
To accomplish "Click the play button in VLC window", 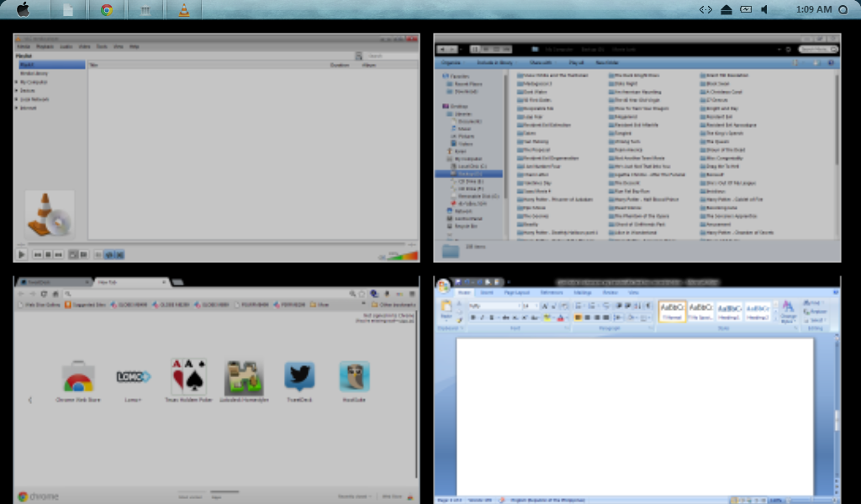I will pyautogui.click(x=21, y=255).
